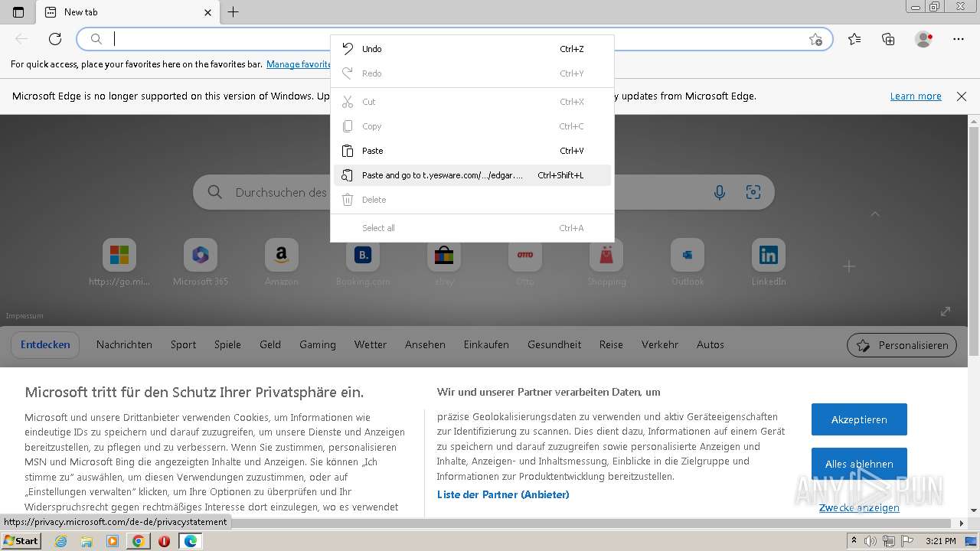Add this page to favorites star

pyautogui.click(x=815, y=39)
